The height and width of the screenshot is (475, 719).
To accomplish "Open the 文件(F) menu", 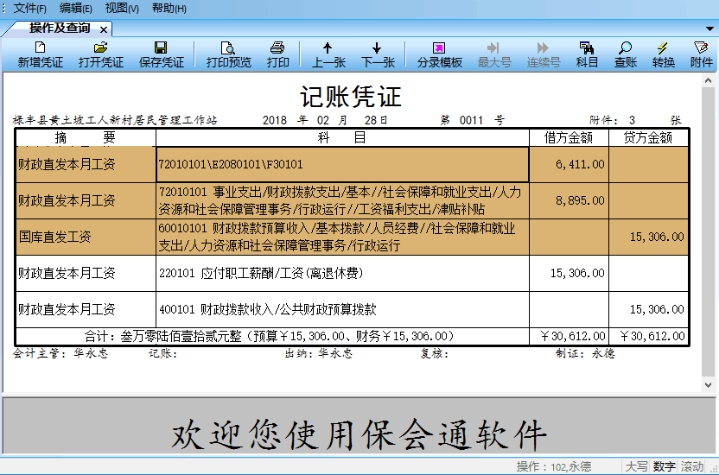I will click(x=29, y=8).
